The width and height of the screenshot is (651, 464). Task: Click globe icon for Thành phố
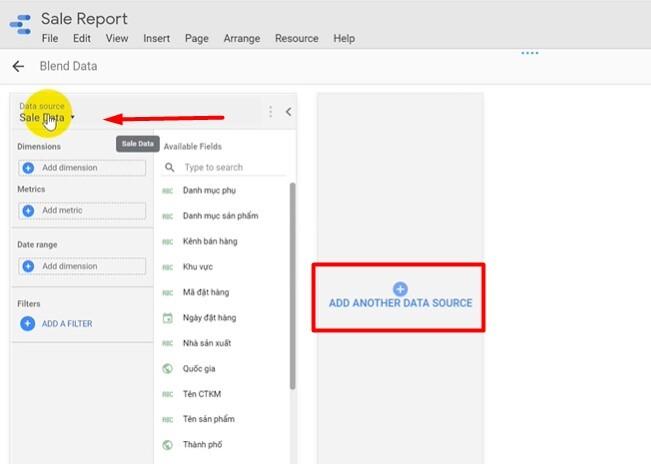tap(168, 445)
